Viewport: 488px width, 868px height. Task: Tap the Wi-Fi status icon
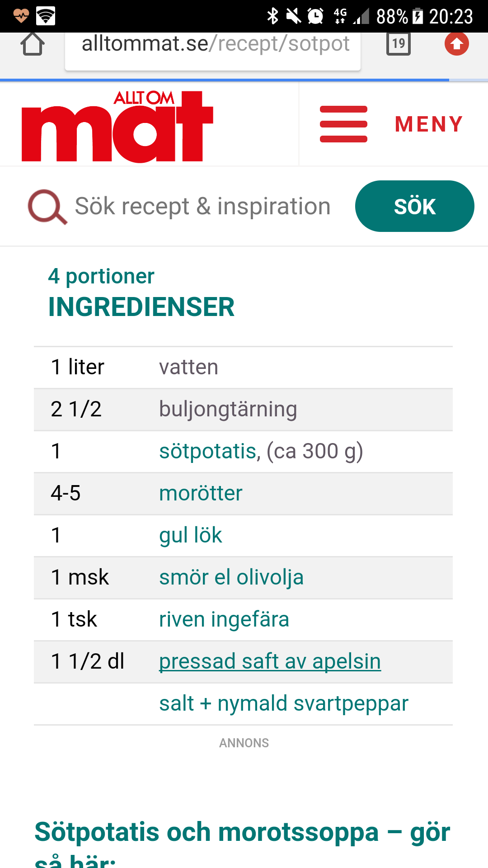click(x=46, y=16)
